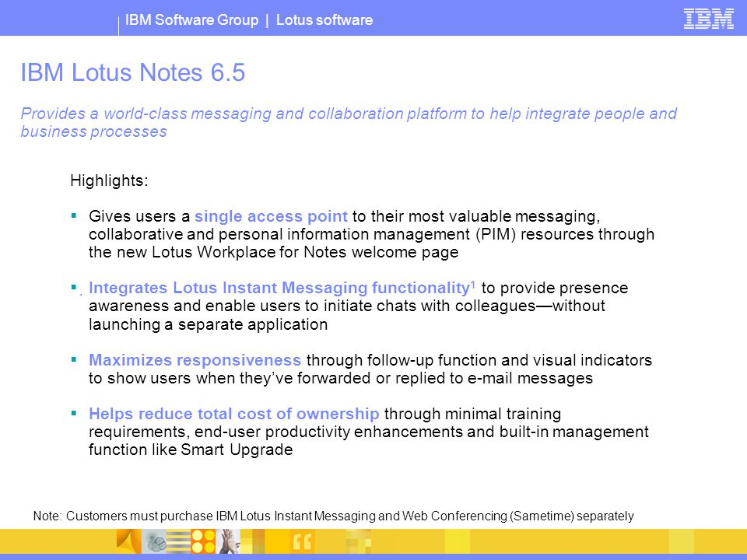
Task: Click the "IBM Lotus Notes 6.5" slide title
Action: coord(133,73)
